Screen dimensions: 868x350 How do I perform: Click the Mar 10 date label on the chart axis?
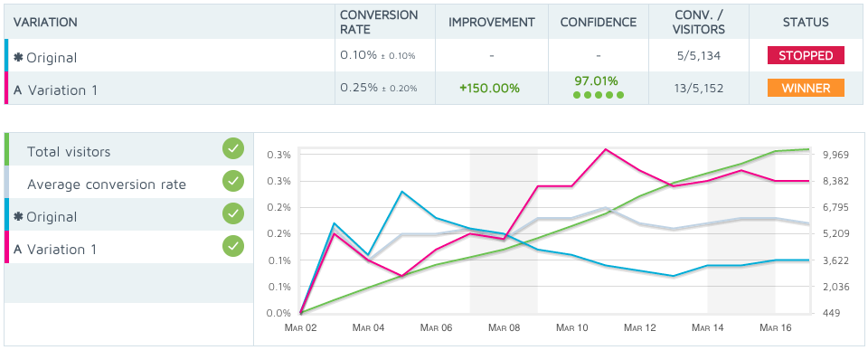tap(572, 328)
